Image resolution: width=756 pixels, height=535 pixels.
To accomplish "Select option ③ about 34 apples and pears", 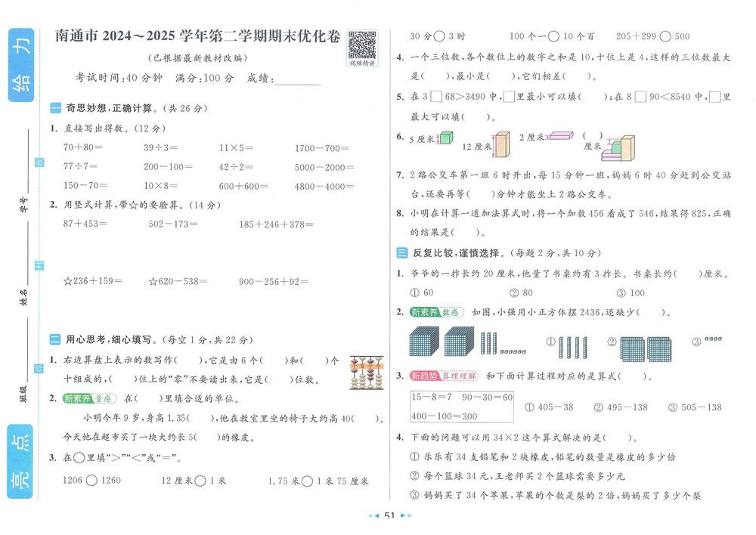I will tap(556, 496).
